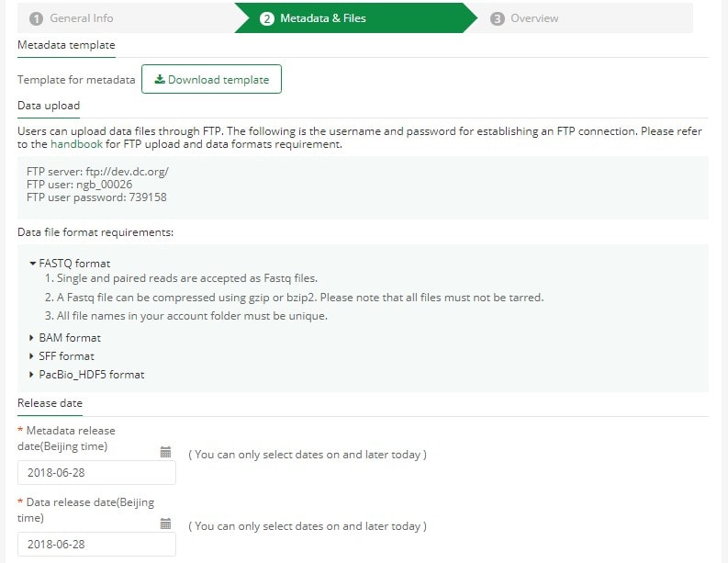Click the step 2 circle icon

[x=267, y=18]
